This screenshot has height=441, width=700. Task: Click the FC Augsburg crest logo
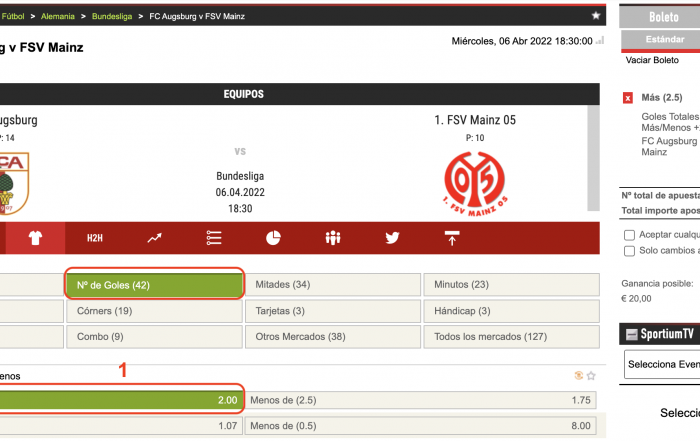14,183
